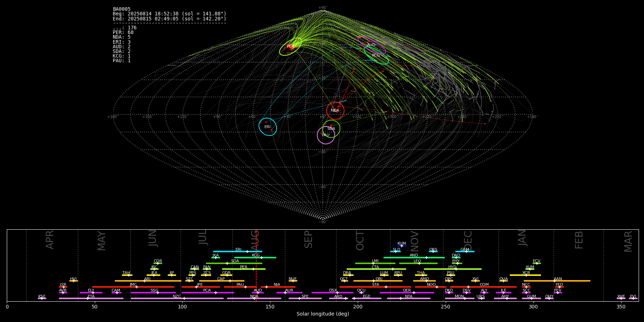The image size is (644, 322).
Task: Select the ERI cyan radiant circle on map
Action: [x=268, y=127]
